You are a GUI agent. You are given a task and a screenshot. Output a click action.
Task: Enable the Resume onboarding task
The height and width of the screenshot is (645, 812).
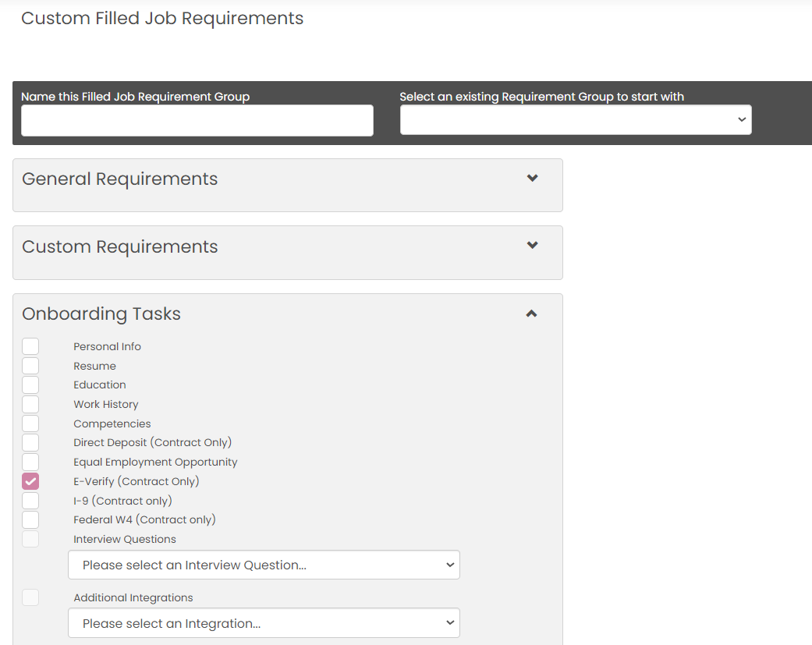pyautogui.click(x=30, y=366)
